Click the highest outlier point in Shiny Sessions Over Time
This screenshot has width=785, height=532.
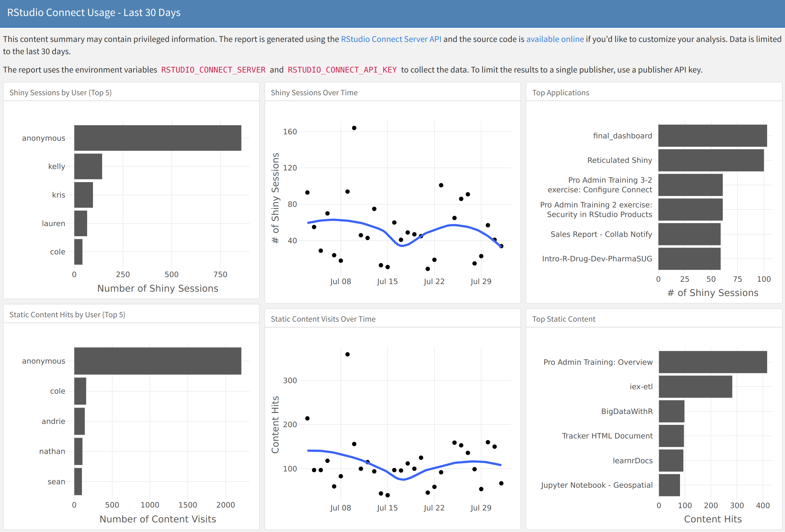(354, 128)
